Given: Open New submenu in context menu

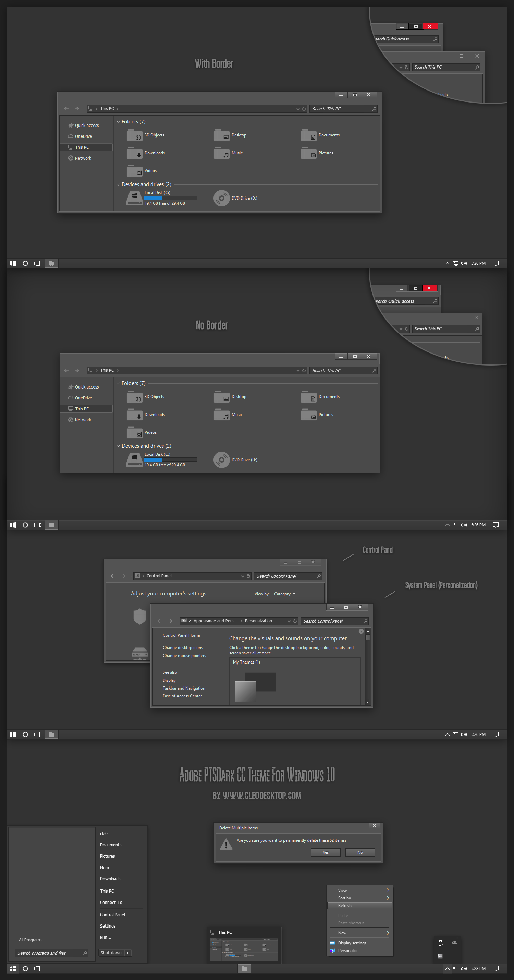Looking at the screenshot, I should 360,933.
